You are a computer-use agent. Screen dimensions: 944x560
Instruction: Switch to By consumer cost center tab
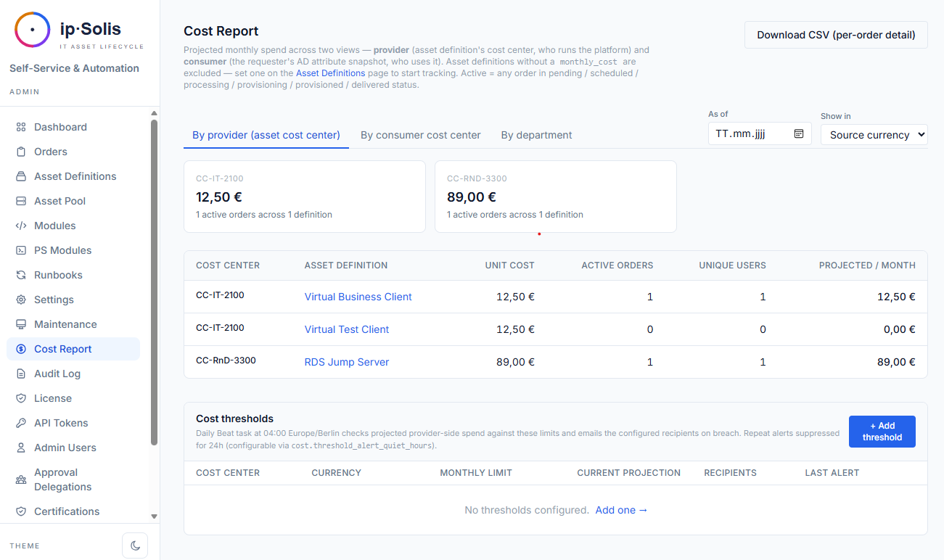click(421, 135)
